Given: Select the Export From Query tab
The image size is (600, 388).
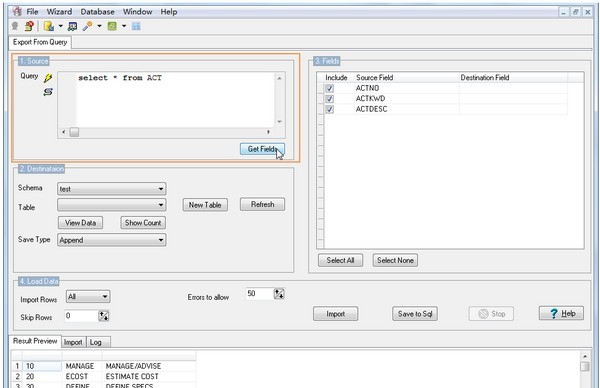Looking at the screenshot, I should [x=40, y=42].
